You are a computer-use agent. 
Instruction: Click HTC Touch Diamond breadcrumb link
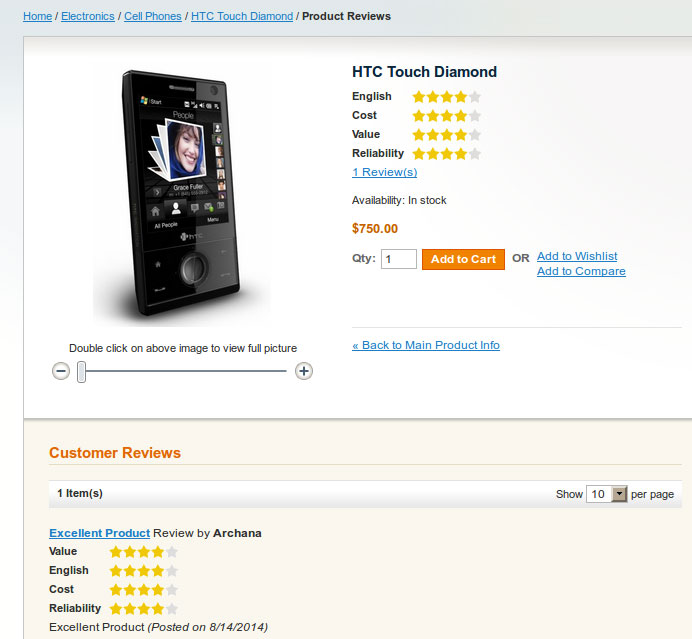click(242, 16)
